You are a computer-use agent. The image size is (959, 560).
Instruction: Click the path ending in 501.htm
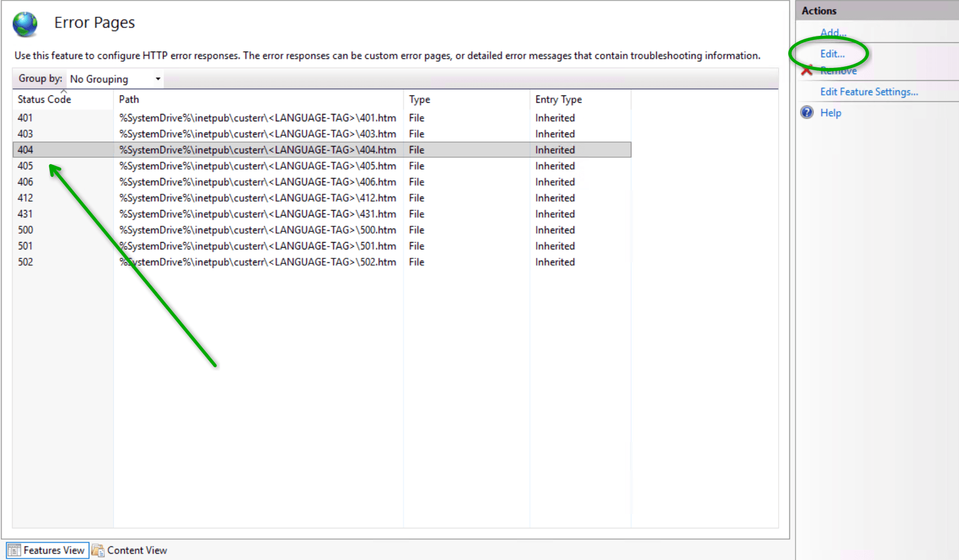pos(258,246)
